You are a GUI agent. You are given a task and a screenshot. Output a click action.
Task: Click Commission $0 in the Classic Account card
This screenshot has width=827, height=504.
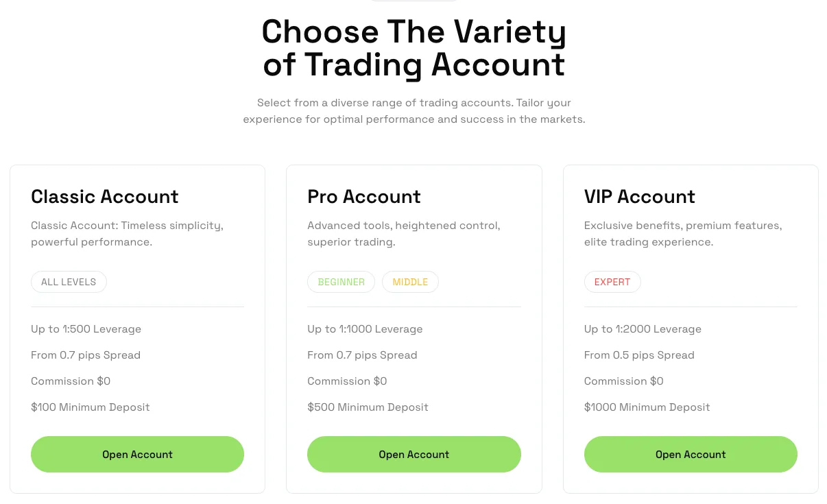coord(71,381)
